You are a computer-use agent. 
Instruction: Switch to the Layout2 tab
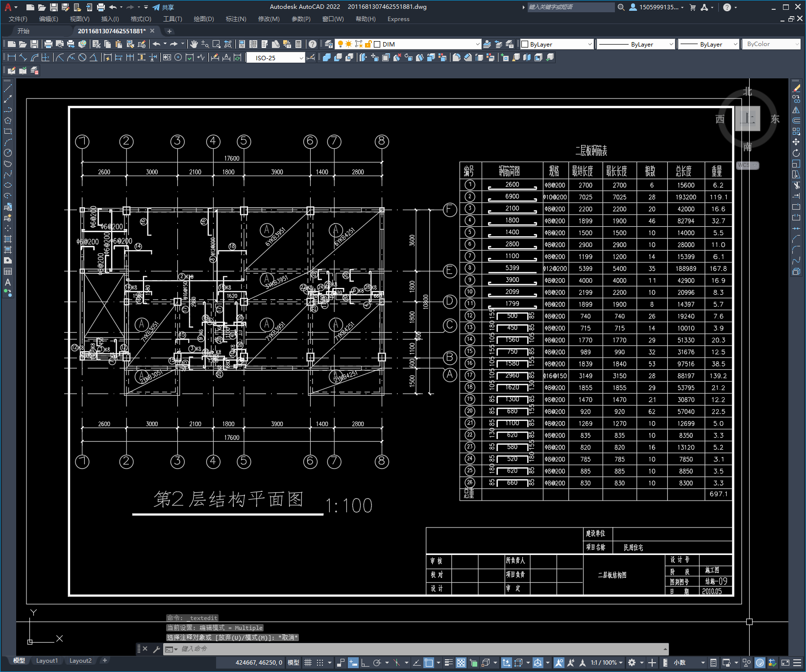(x=80, y=660)
